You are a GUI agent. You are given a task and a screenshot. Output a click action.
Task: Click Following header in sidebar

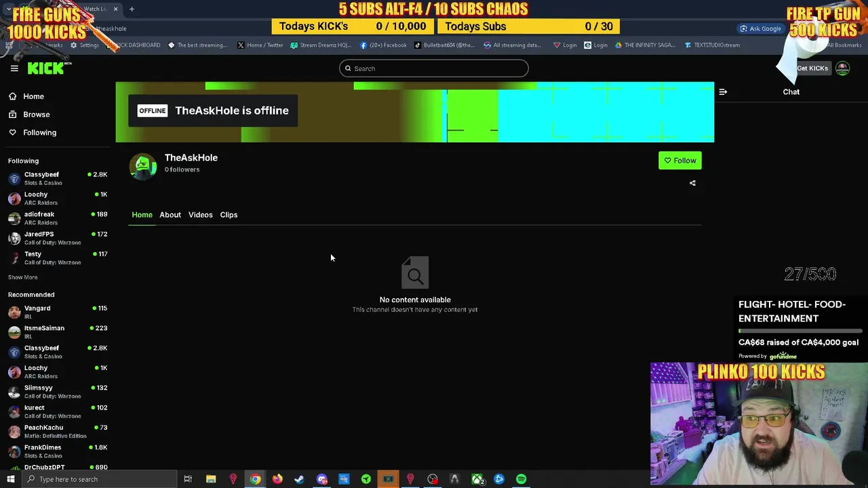click(23, 161)
